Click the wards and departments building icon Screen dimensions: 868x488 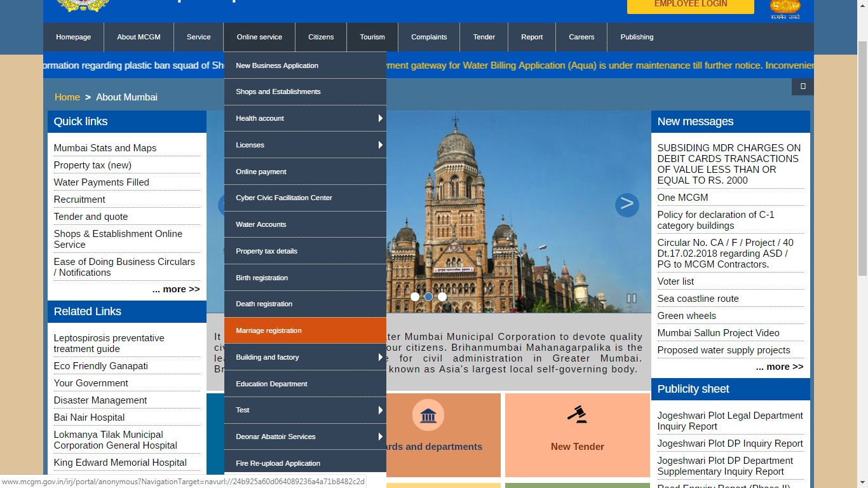tap(428, 415)
